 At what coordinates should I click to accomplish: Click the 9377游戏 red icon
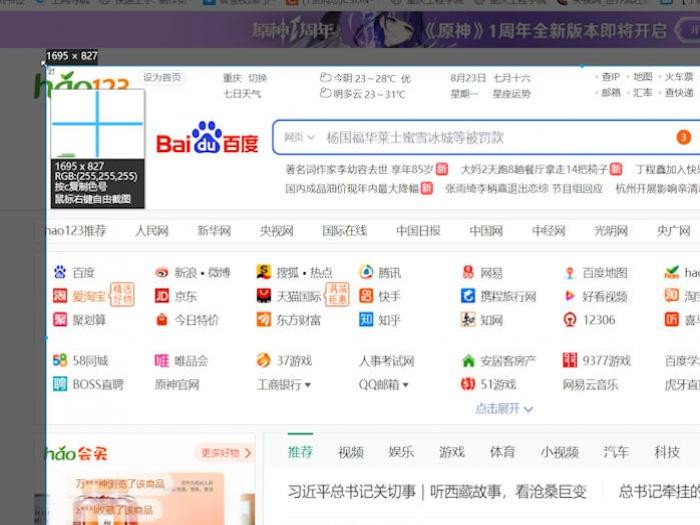[570, 360]
